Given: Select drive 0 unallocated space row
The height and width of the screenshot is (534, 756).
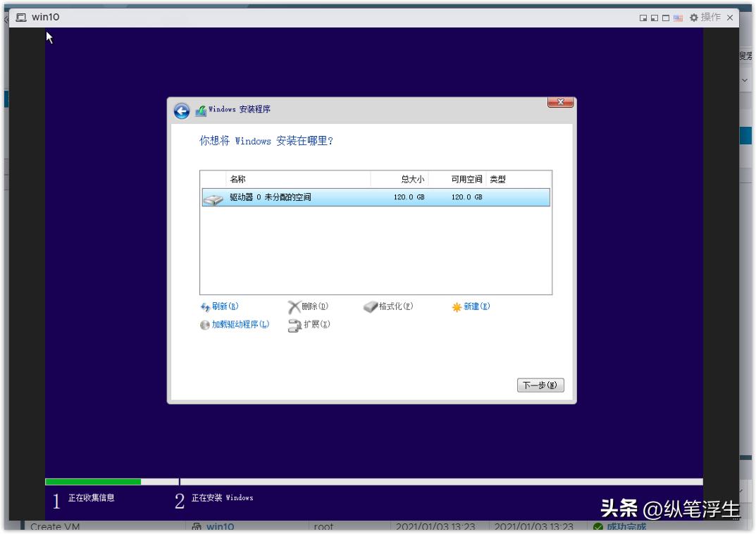Looking at the screenshot, I should pyautogui.click(x=317, y=197).
